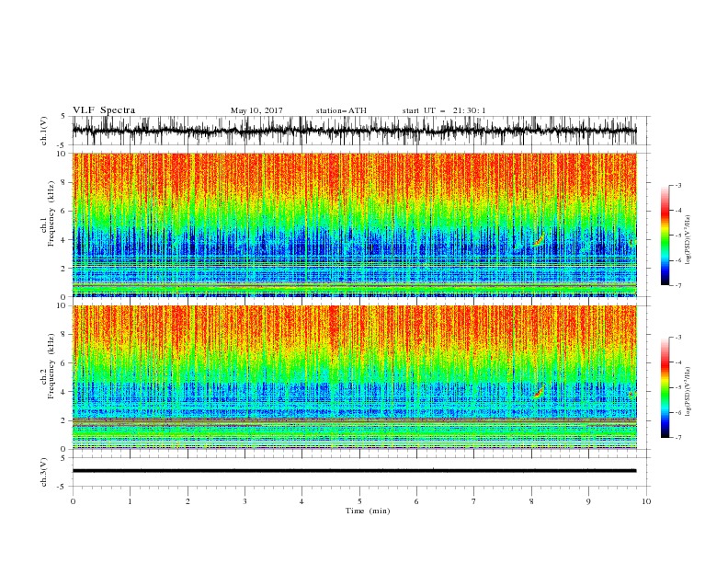Click the ch.2 colorbar "log(PSD)(V²/Hz)" label
728x563 pixels.
click(688, 391)
